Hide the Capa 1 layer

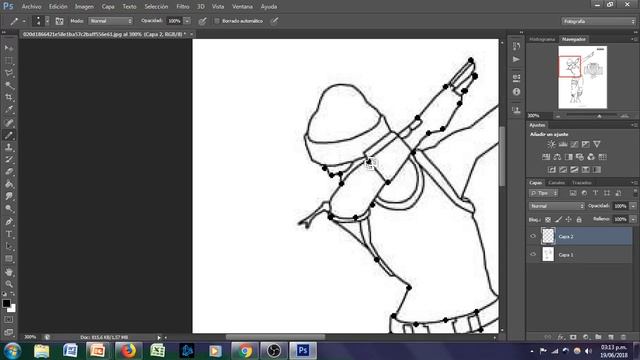coord(533,254)
